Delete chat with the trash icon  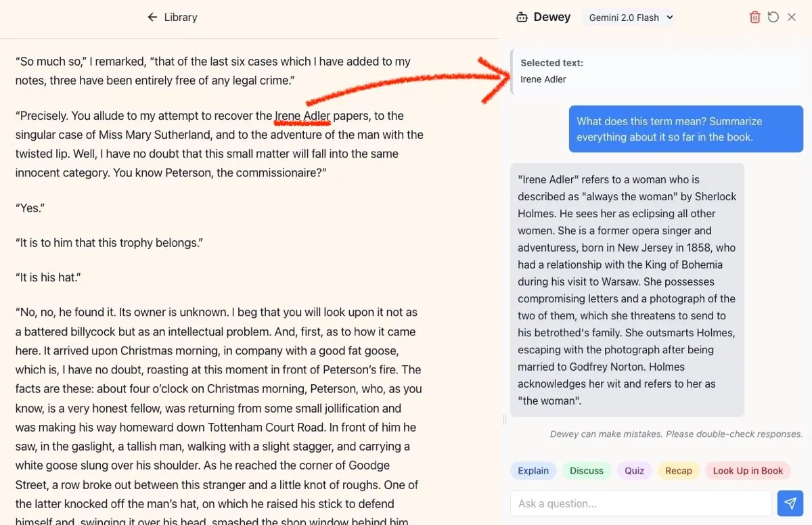[x=755, y=18]
